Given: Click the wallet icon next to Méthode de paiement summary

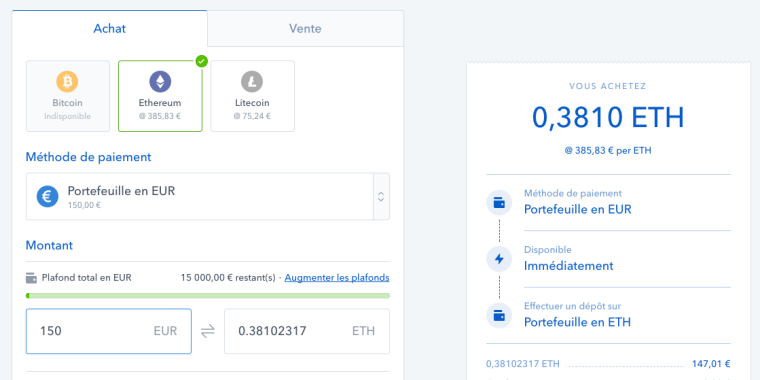Looking at the screenshot, I should [x=499, y=203].
